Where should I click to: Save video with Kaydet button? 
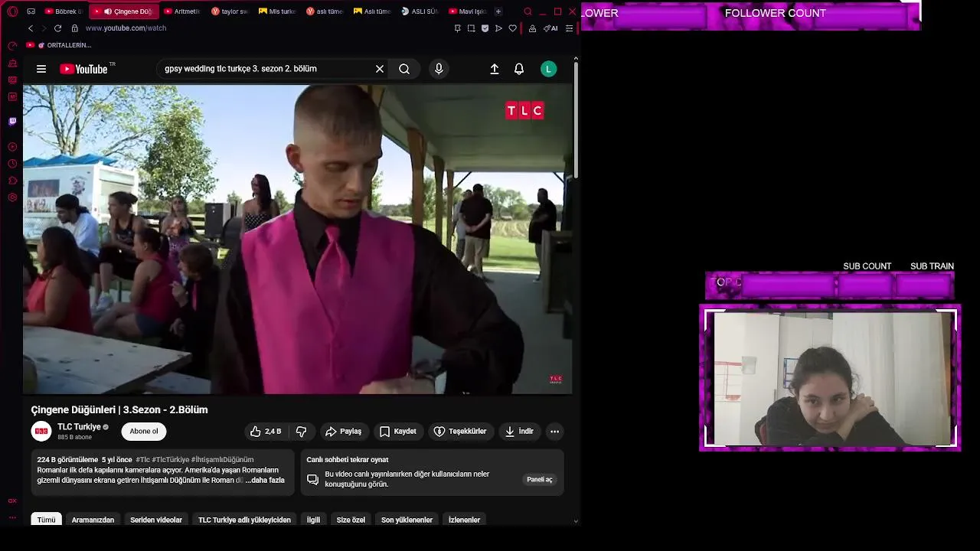[398, 432]
